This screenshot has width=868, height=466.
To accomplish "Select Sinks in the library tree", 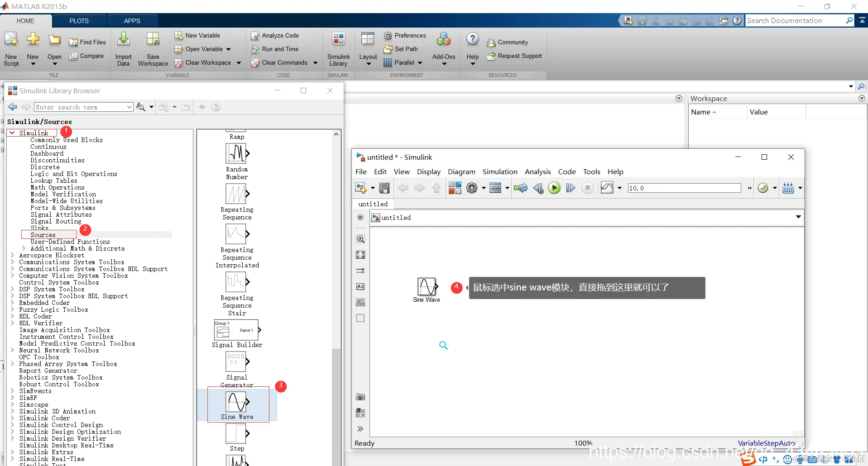I will (39, 228).
